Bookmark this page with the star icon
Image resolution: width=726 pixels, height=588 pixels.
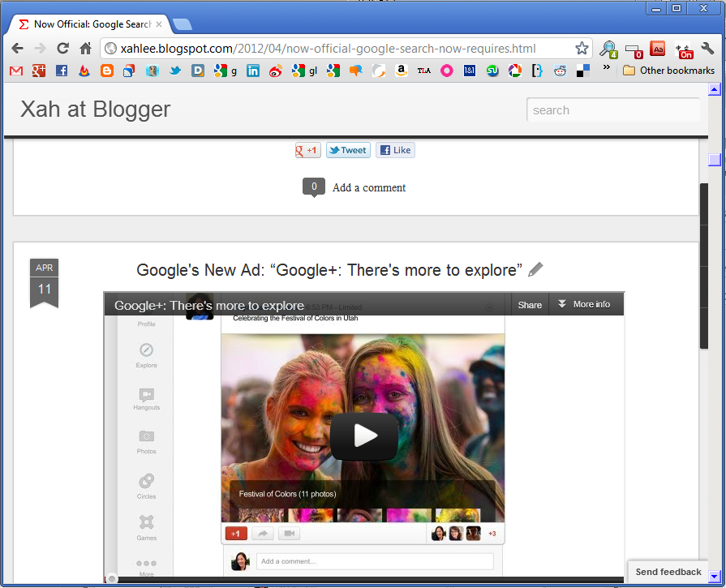point(582,48)
